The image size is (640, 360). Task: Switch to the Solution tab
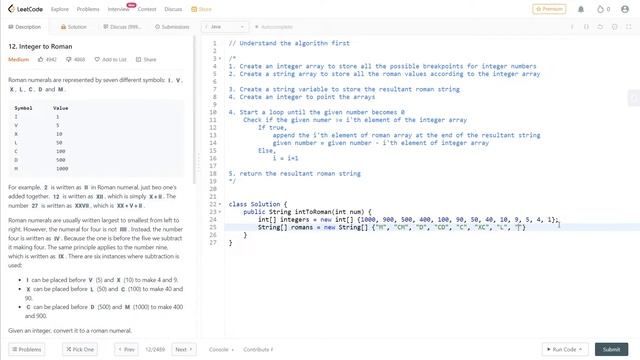(x=73, y=27)
